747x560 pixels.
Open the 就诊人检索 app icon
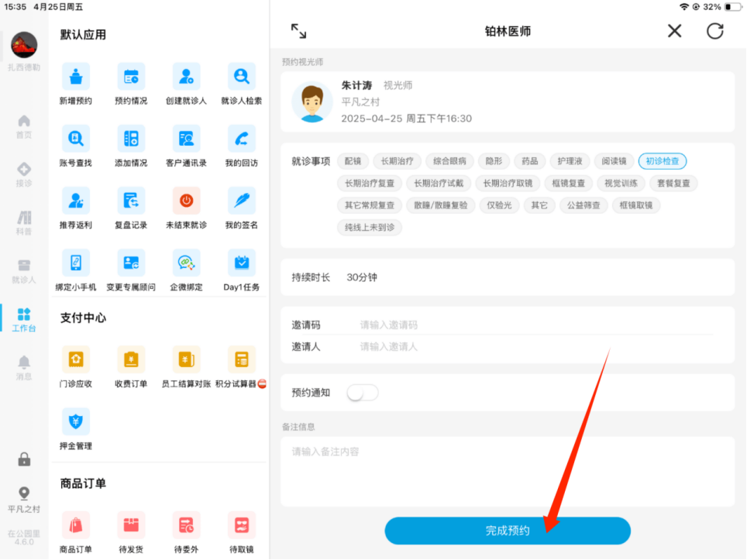click(x=242, y=77)
